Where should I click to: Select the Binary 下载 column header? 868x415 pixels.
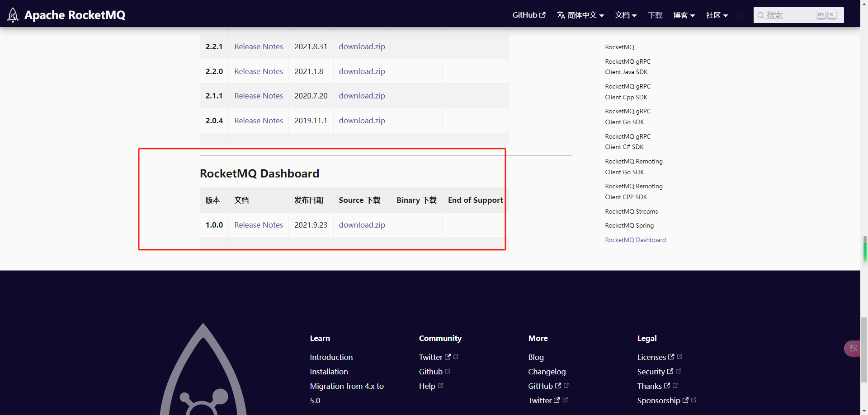coord(417,200)
